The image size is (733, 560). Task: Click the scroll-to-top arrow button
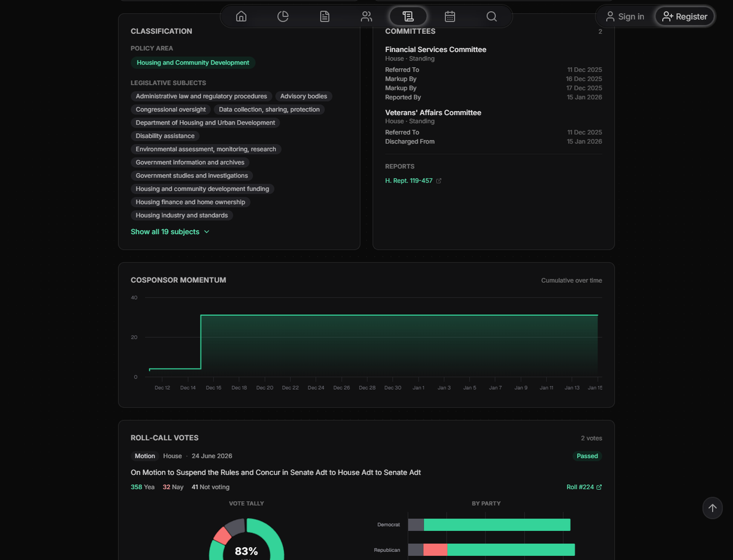(712, 508)
